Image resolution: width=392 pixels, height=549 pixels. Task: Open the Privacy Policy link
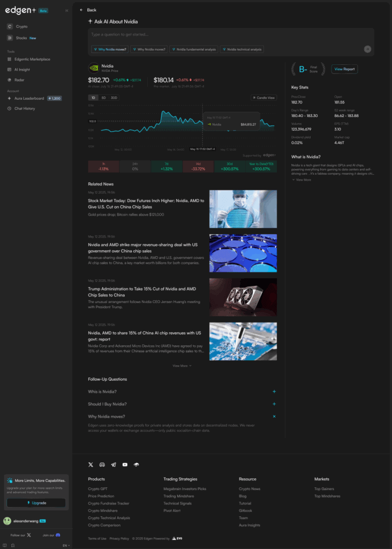pyautogui.click(x=119, y=538)
